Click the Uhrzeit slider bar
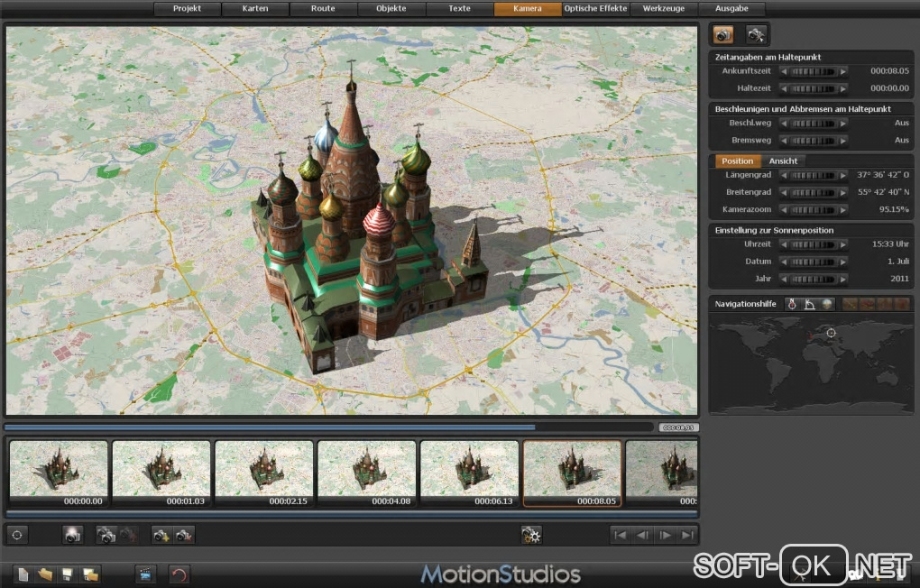 [x=814, y=244]
